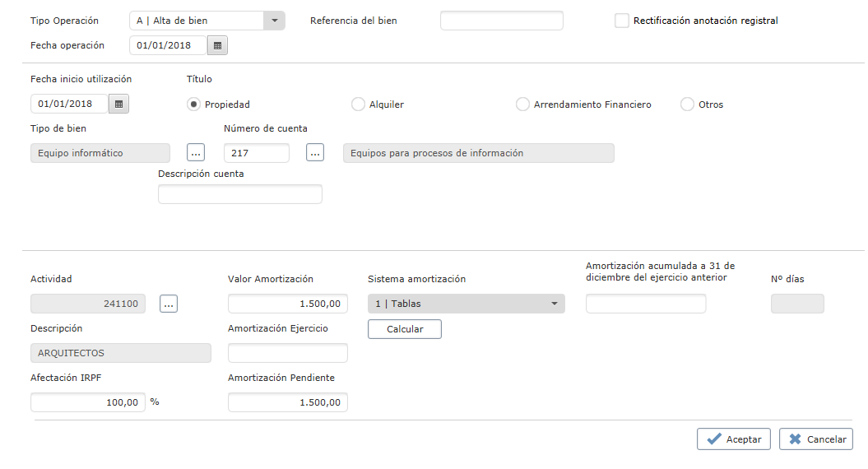Focus Amortización Ejercicio empty field
868x469 pixels.
coord(288,353)
